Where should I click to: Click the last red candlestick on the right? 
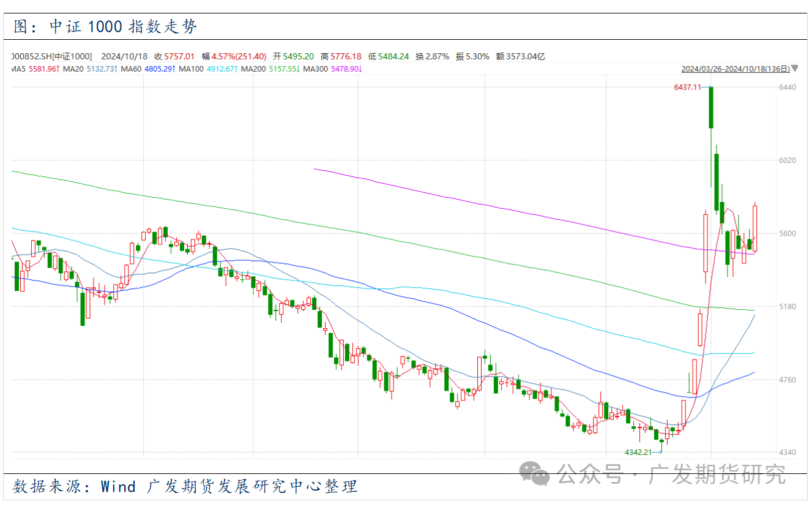[x=755, y=228]
